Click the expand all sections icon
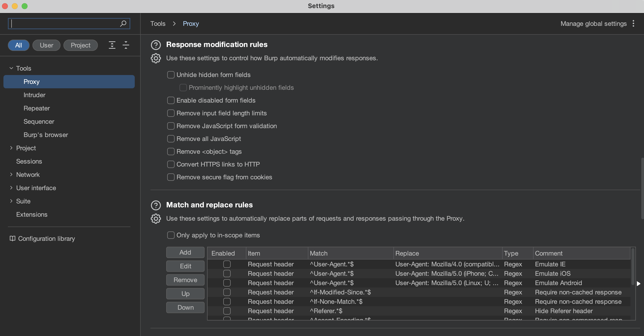 point(112,45)
